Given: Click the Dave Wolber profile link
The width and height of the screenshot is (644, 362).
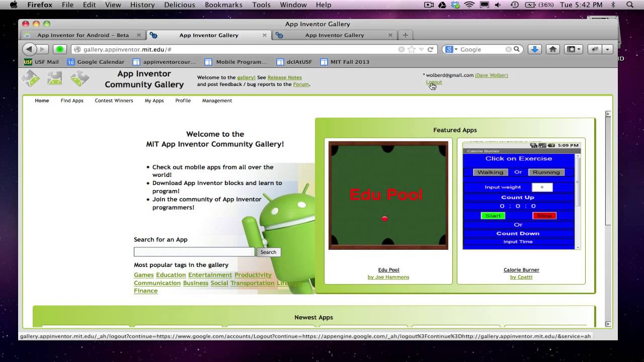Looking at the screenshot, I should coord(491,75).
